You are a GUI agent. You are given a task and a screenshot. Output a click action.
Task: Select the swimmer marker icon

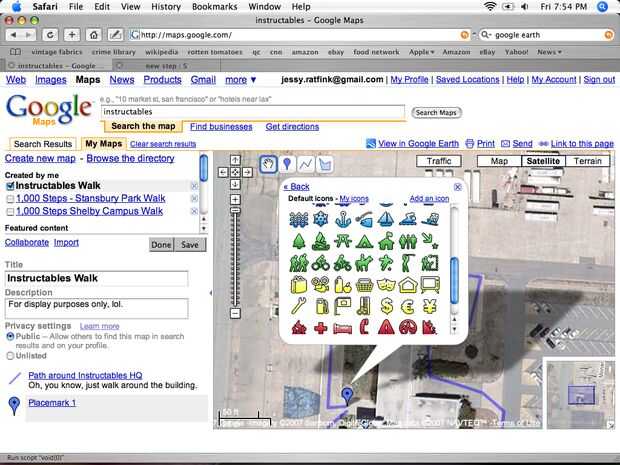(x=408, y=219)
